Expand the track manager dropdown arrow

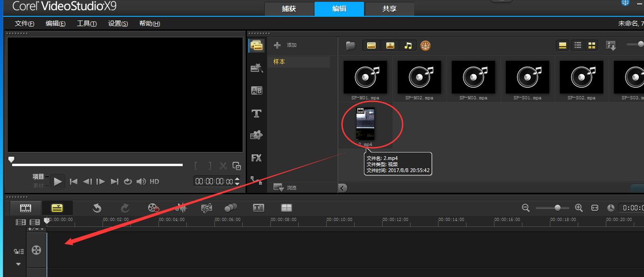tap(18, 264)
